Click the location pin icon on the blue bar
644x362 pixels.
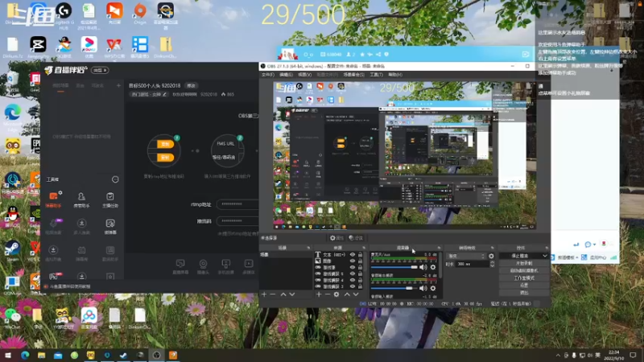click(386, 54)
